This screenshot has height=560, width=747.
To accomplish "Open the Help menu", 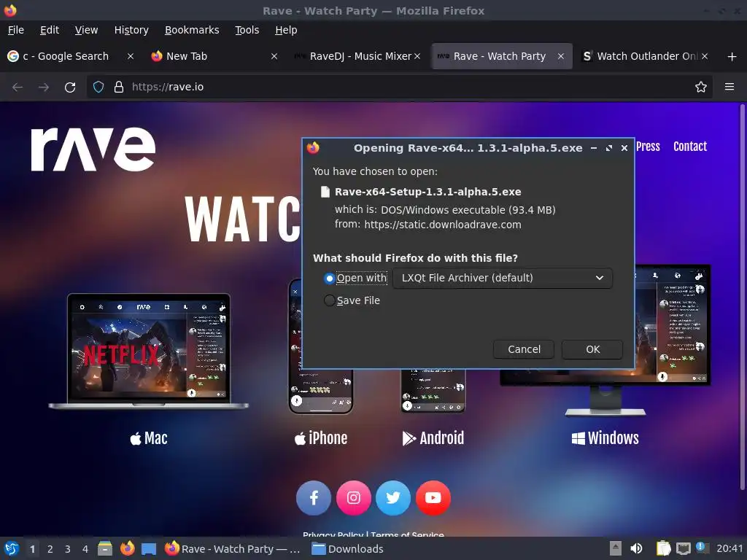I will pos(286,30).
